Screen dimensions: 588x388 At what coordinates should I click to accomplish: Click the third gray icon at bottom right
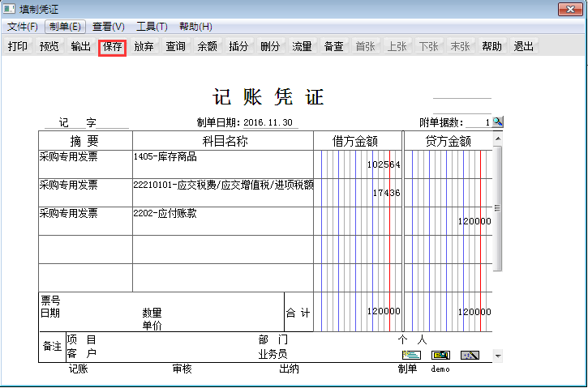[x=470, y=355]
